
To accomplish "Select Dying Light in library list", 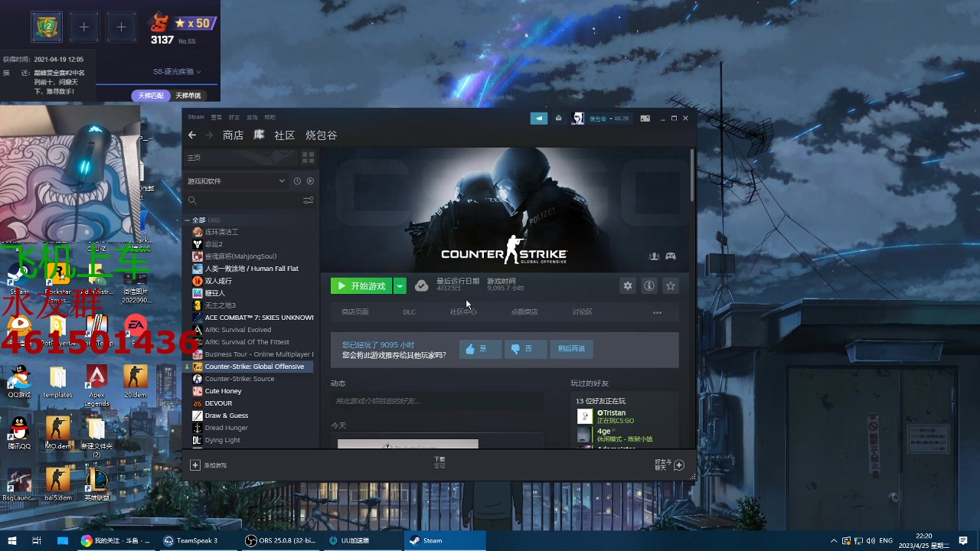I will tap(223, 440).
